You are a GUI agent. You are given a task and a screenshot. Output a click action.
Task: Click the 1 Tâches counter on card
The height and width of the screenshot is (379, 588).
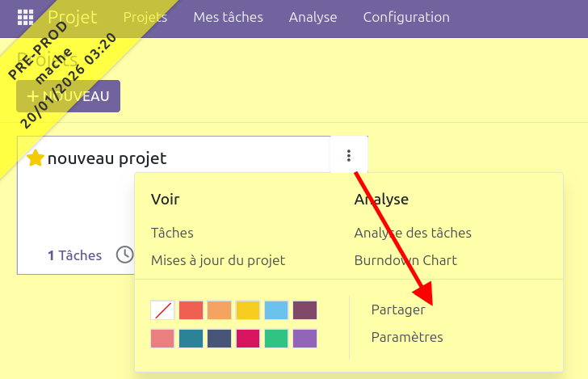pos(74,255)
